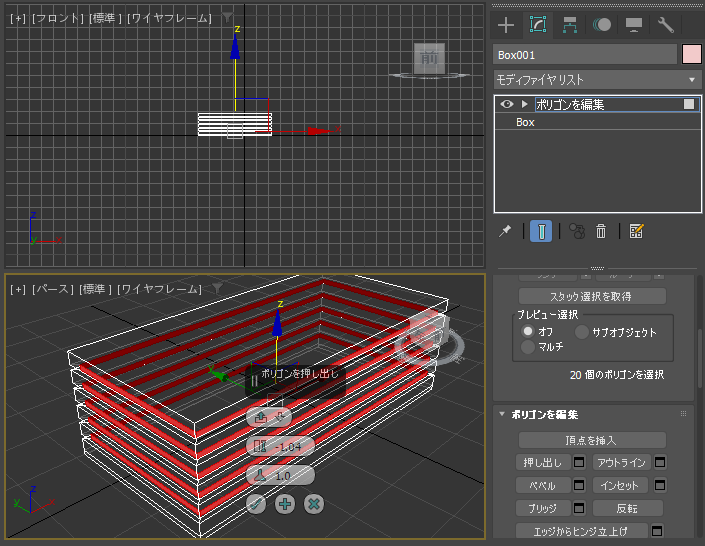
Task: Switch to the Modify panel tab
Action: pos(538,25)
